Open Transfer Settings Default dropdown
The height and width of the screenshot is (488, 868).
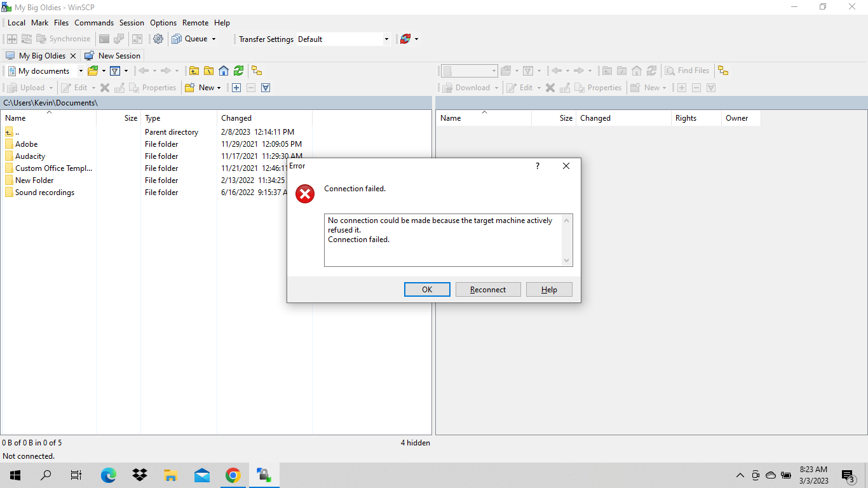pos(386,39)
